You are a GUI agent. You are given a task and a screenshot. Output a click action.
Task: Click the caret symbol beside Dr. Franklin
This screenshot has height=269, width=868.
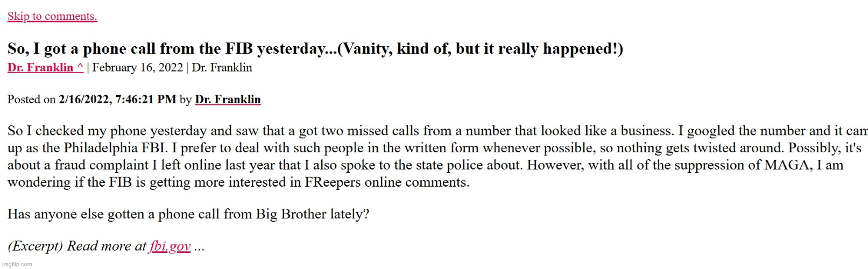pos(80,67)
